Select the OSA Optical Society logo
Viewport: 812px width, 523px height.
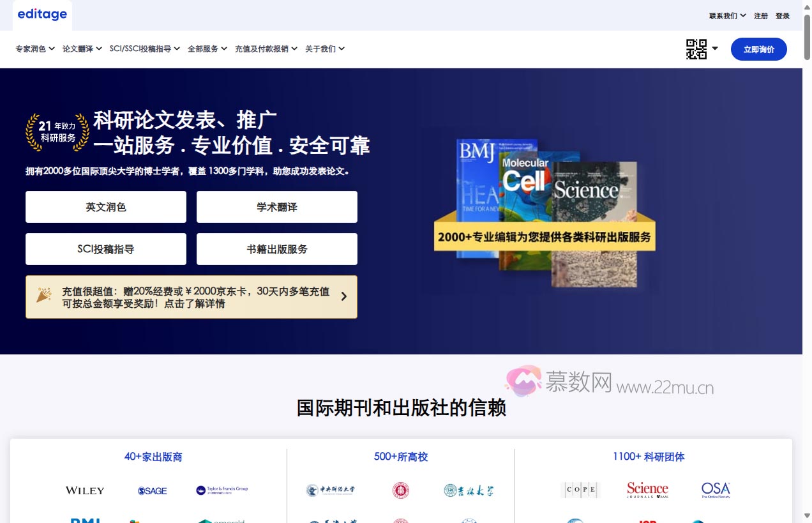click(715, 490)
